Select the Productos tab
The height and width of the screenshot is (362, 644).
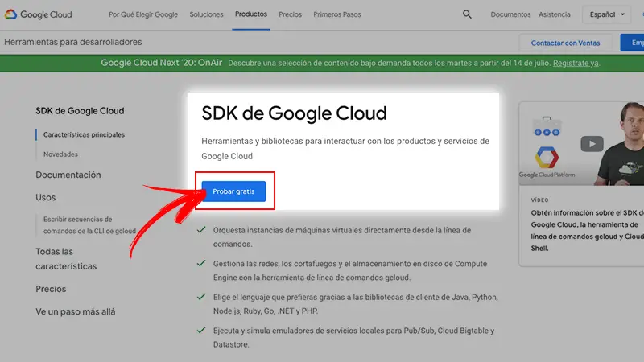click(x=251, y=14)
